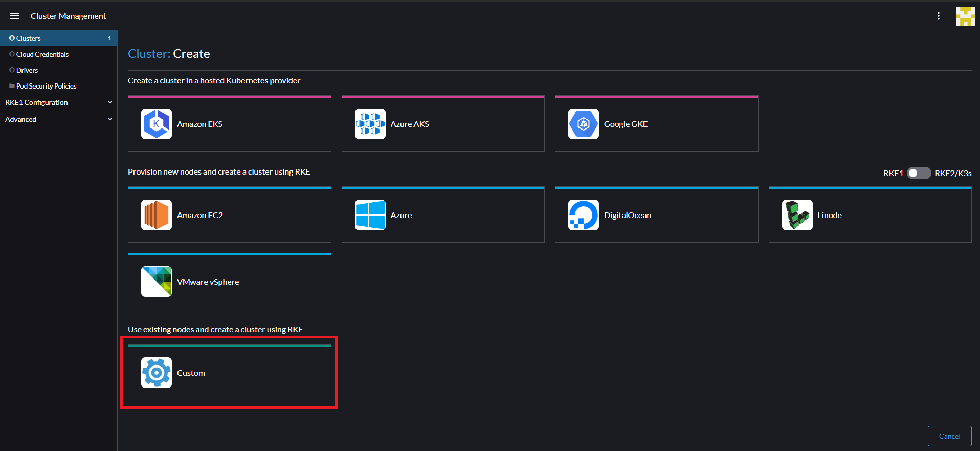Screen dimensions: 980x451
Task: Expand the Advanced section chevron
Action: tap(110, 119)
